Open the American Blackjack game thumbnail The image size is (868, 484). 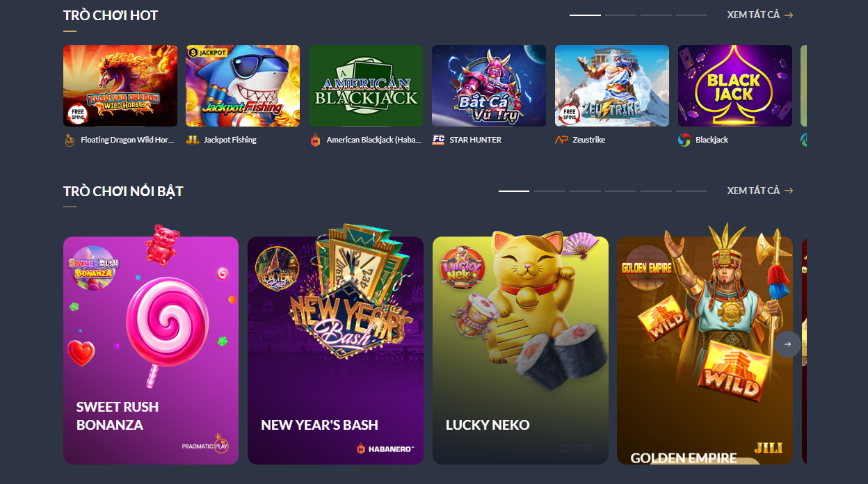[366, 86]
